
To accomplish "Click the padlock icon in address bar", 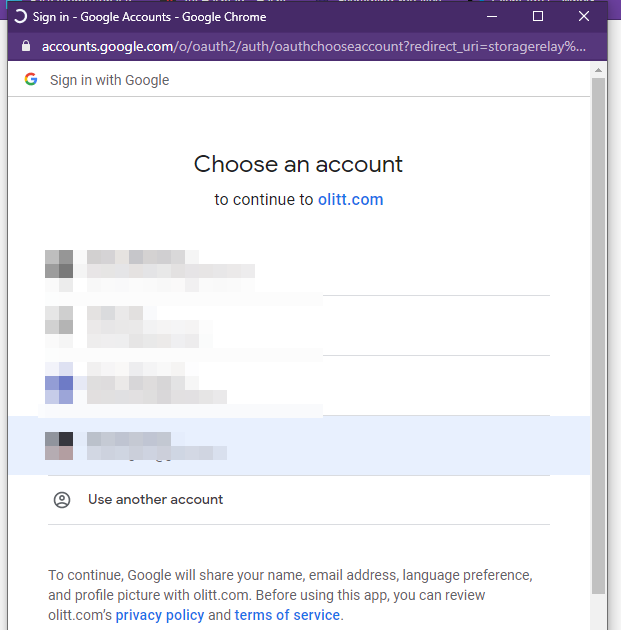I will [26, 46].
